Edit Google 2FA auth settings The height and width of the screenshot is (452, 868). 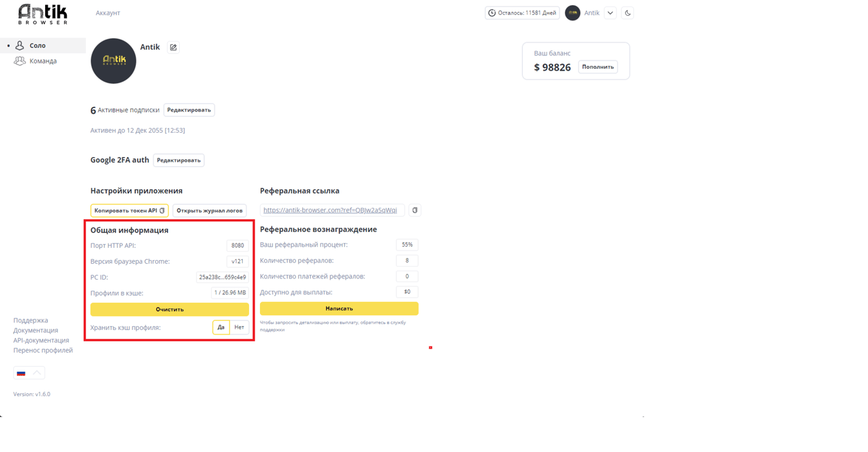179,160
